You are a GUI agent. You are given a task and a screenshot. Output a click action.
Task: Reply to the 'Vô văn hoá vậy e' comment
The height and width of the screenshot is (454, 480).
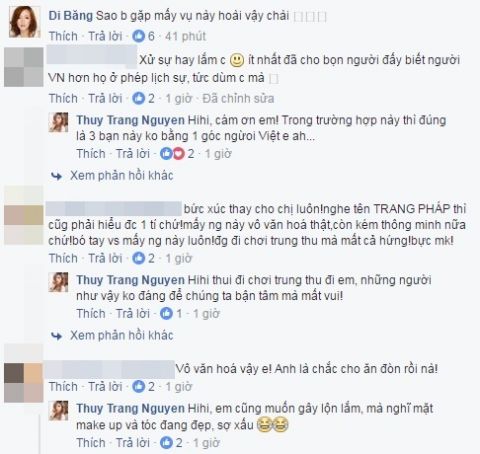105,387
